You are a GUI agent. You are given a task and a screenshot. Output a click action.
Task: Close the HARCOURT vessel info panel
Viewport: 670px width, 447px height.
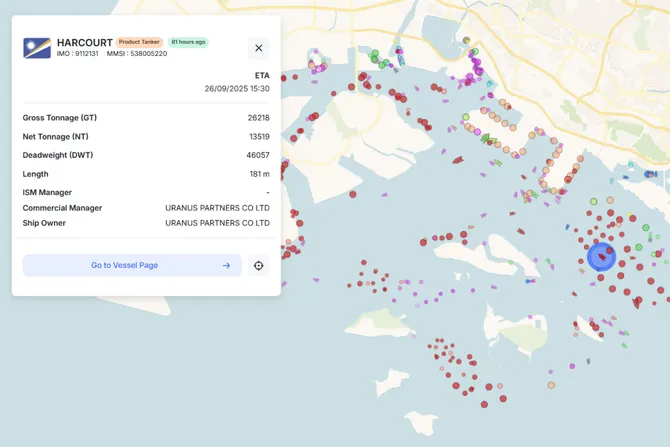[x=258, y=48]
